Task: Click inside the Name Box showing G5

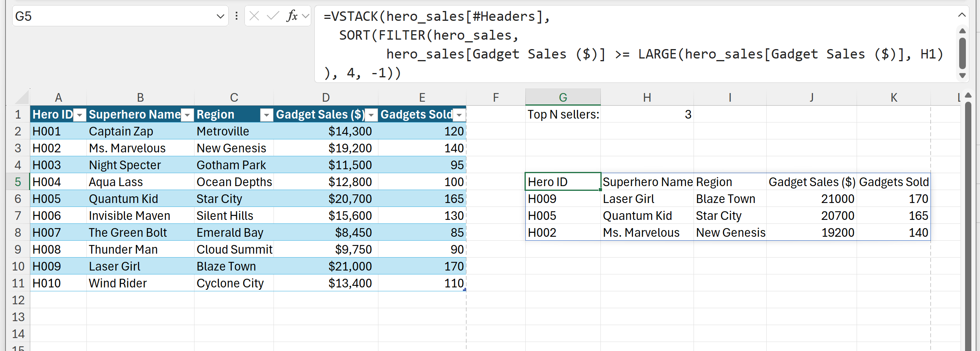Action: pos(114,16)
